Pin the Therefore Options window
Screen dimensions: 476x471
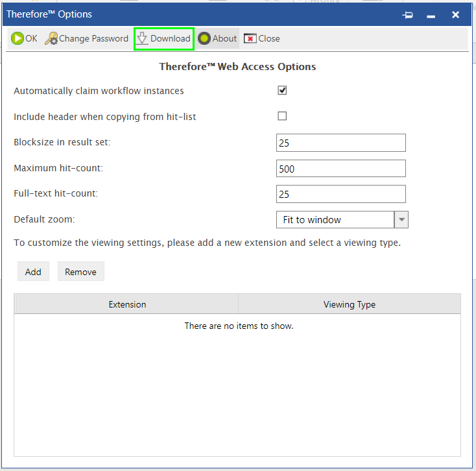407,14
